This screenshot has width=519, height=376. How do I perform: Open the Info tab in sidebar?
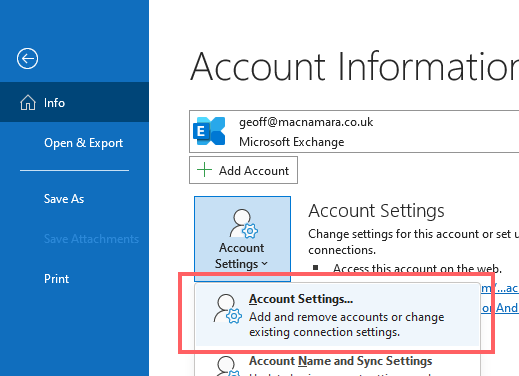coord(74,102)
